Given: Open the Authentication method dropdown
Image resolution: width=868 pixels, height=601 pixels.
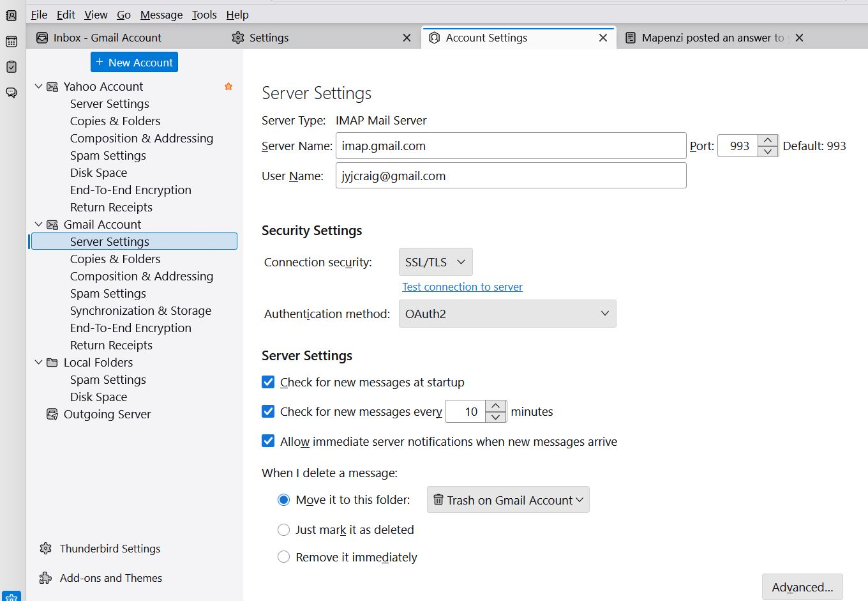Looking at the screenshot, I should point(507,314).
